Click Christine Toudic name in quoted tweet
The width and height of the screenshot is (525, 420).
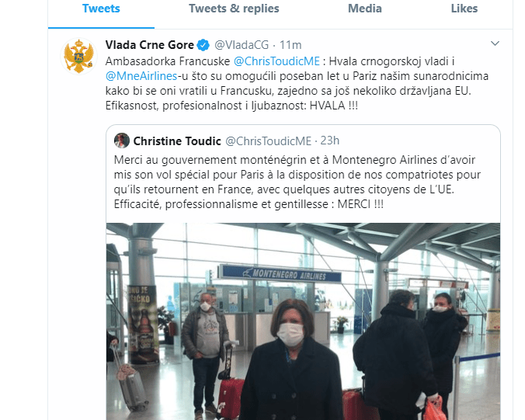click(177, 141)
